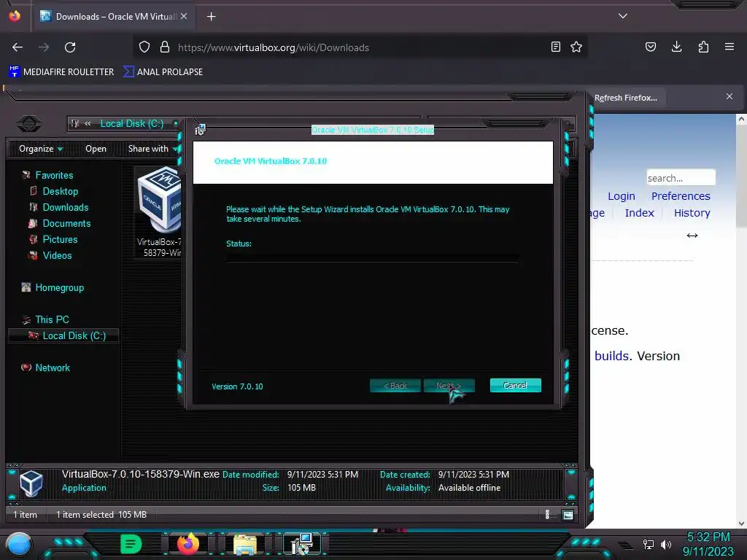Switch Explorer to large icons view
Screen dimensions: 747x560
point(568,515)
